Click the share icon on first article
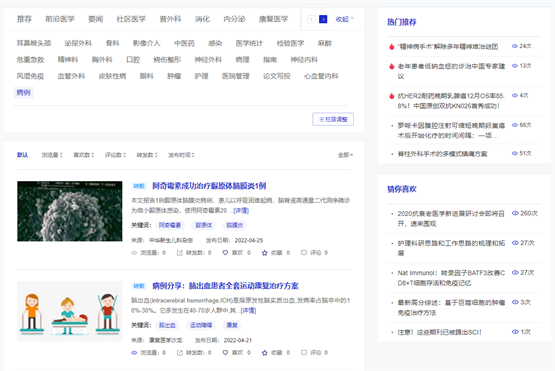The height and width of the screenshot is (371, 555). click(180, 253)
